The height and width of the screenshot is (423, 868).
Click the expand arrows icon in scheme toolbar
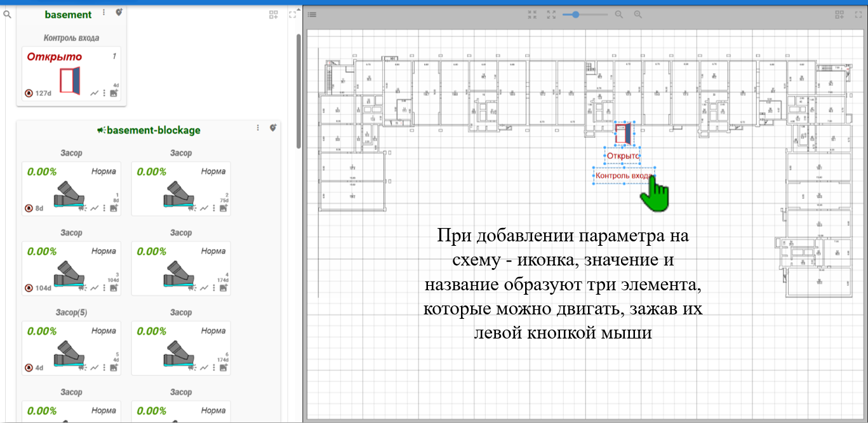tap(551, 14)
